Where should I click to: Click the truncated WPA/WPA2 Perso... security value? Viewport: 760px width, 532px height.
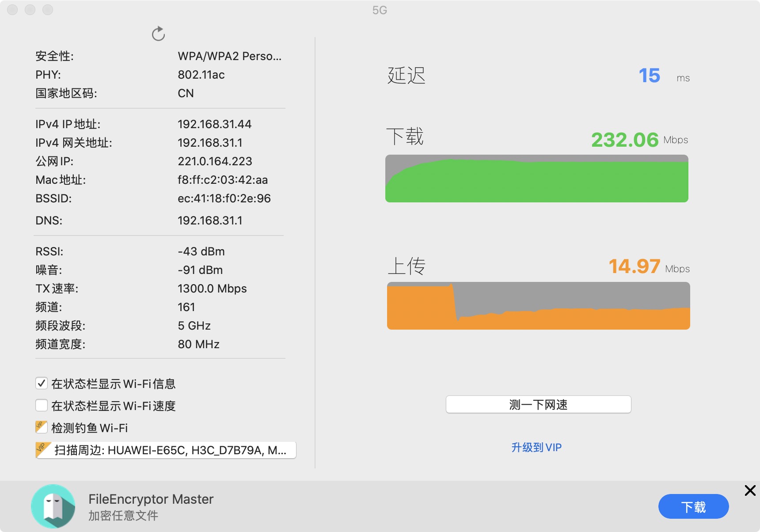pos(229,56)
